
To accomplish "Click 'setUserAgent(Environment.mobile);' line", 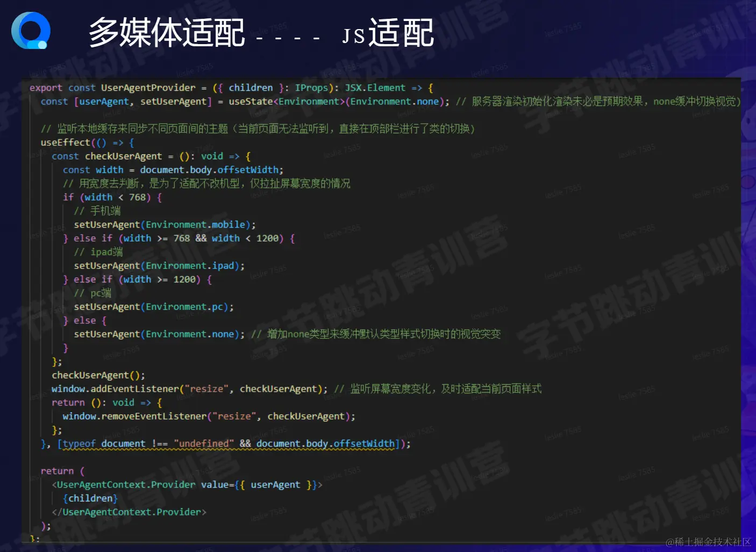I will (165, 225).
